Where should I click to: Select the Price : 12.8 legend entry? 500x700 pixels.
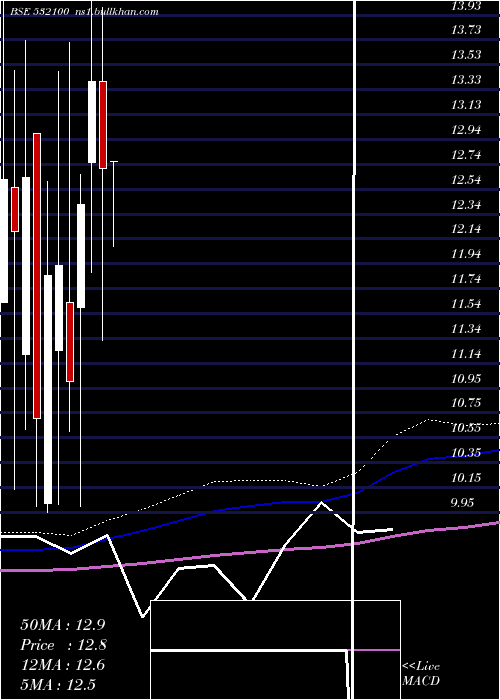point(64,645)
